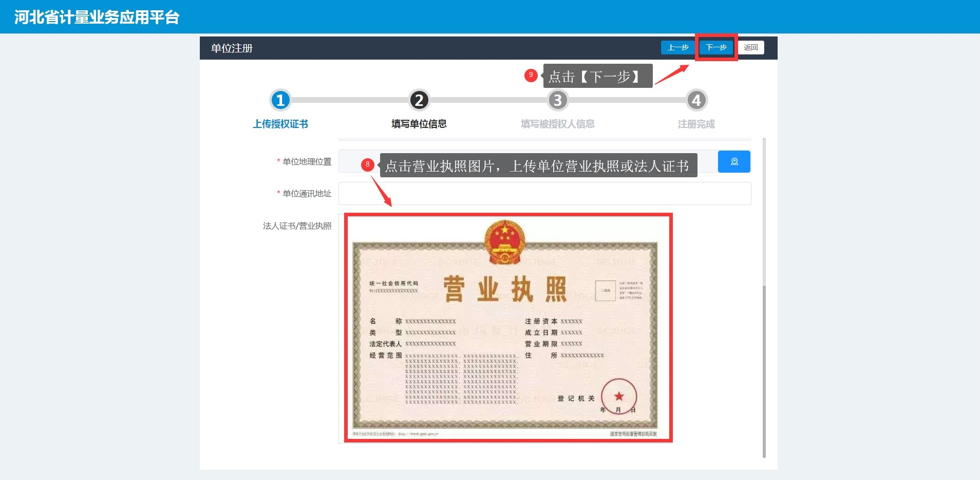The width and height of the screenshot is (980, 480).
Task: Open the blue map locate icon button
Action: pos(734,161)
